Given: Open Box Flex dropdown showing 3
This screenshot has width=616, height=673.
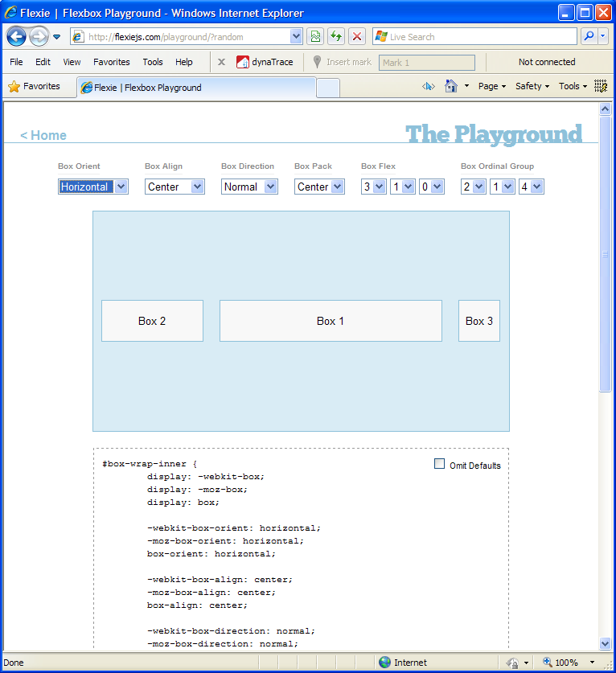Looking at the screenshot, I should pos(373,187).
